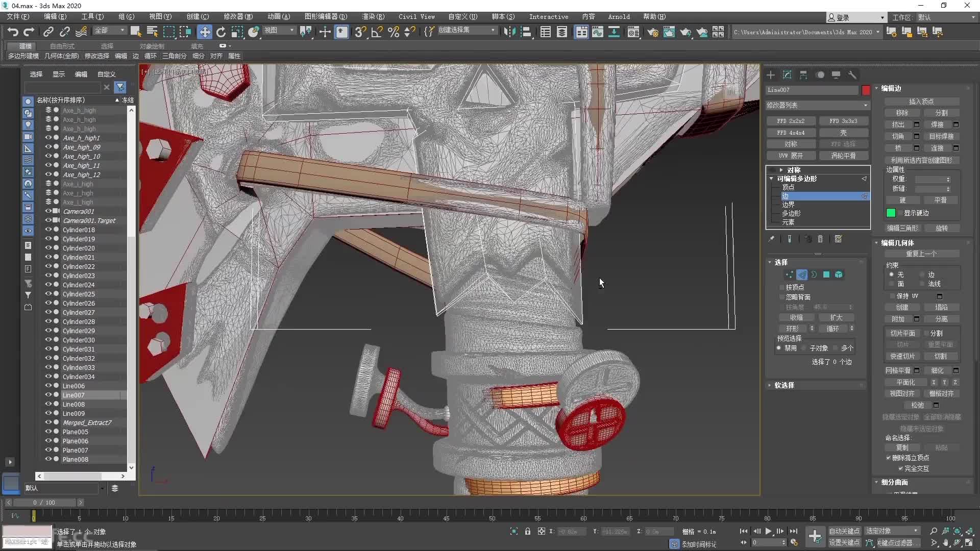
Task: Enable the 忽略背面 (Ignore Backfacing) checkbox
Action: point(782,297)
